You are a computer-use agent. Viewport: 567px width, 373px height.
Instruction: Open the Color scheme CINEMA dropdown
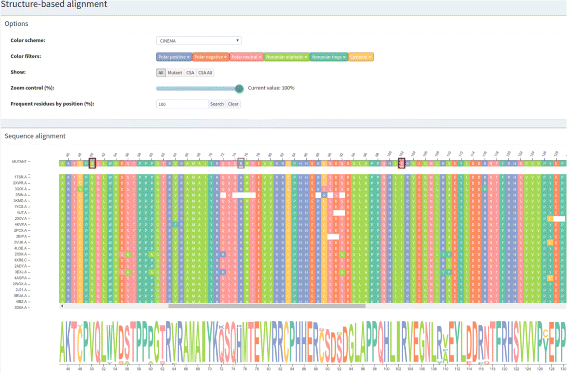(199, 41)
